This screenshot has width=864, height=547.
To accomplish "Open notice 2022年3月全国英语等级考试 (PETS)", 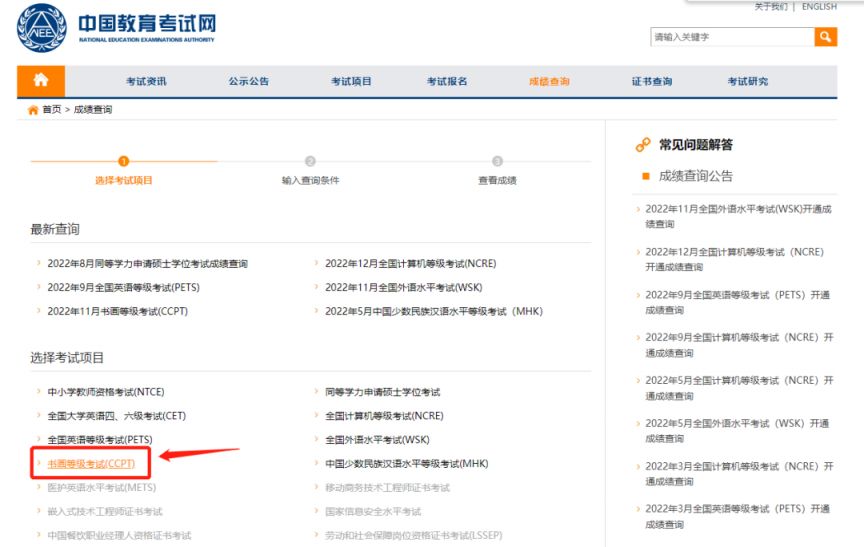I will point(737,516).
